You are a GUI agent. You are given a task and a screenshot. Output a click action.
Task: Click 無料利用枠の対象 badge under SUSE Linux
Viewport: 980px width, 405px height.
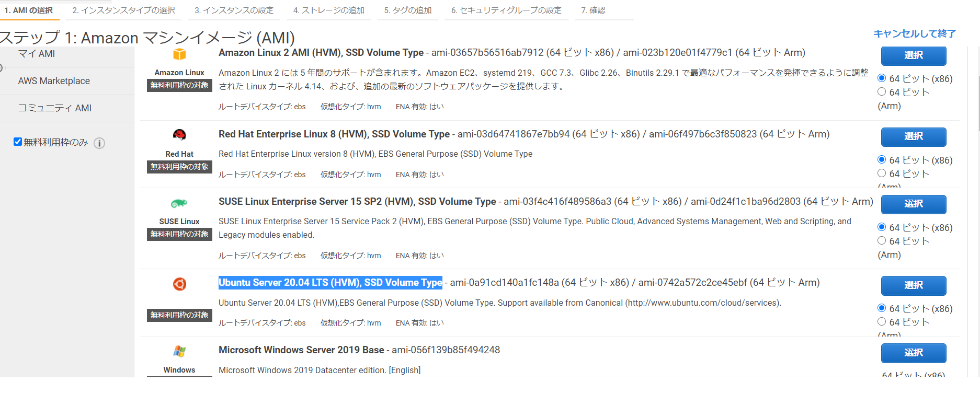(179, 234)
